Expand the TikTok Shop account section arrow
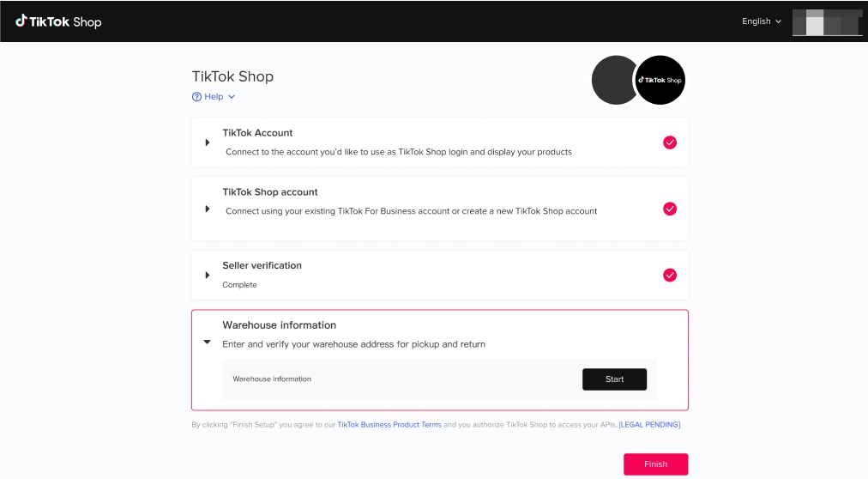868x479 pixels. (208, 209)
